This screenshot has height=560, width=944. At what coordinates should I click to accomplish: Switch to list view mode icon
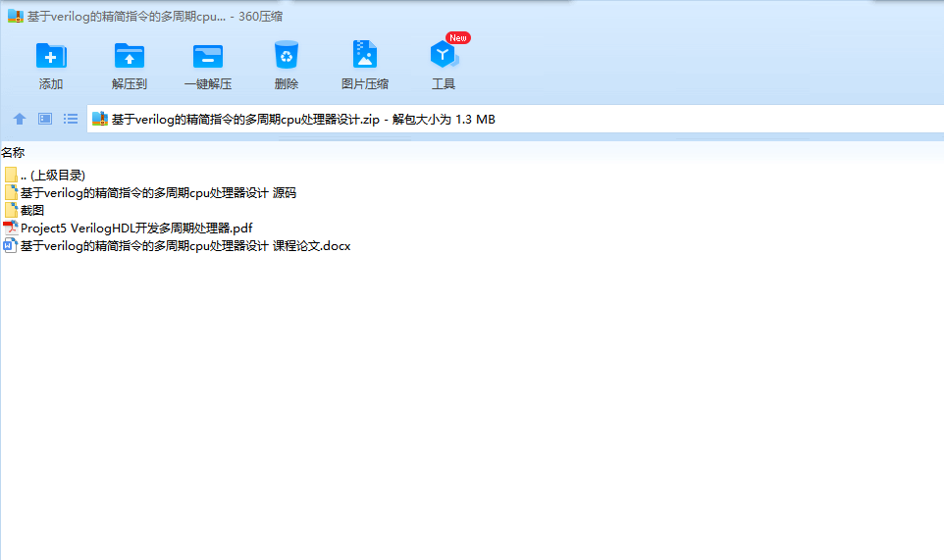click(71, 119)
